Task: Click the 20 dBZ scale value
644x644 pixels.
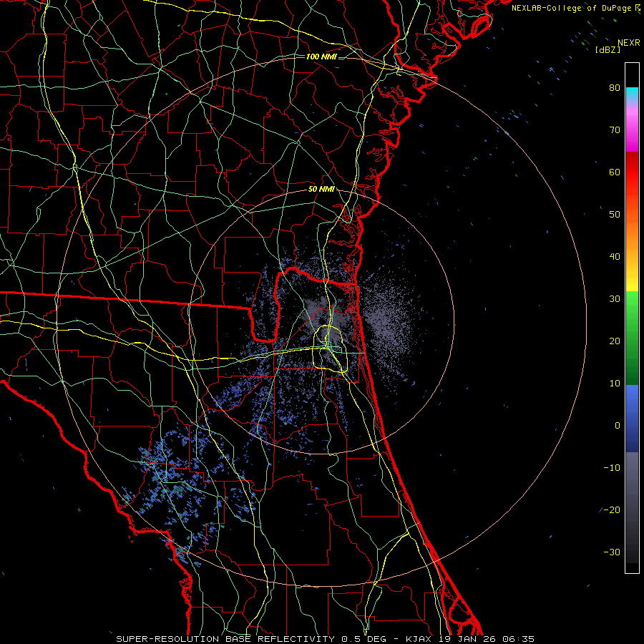Action: pyautogui.click(x=615, y=341)
